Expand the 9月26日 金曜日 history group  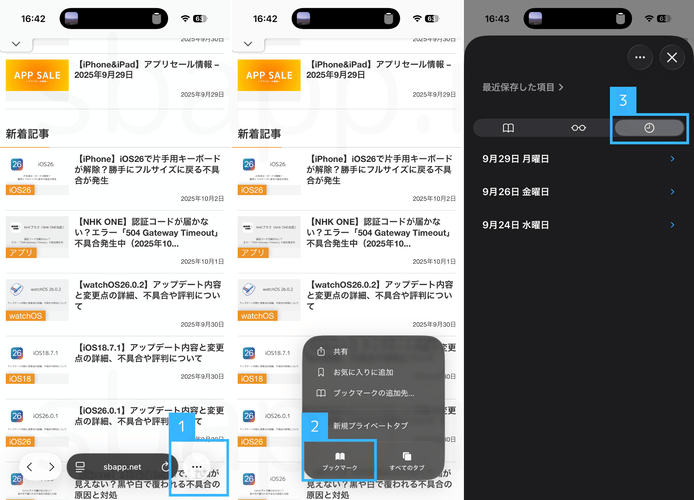(579, 192)
